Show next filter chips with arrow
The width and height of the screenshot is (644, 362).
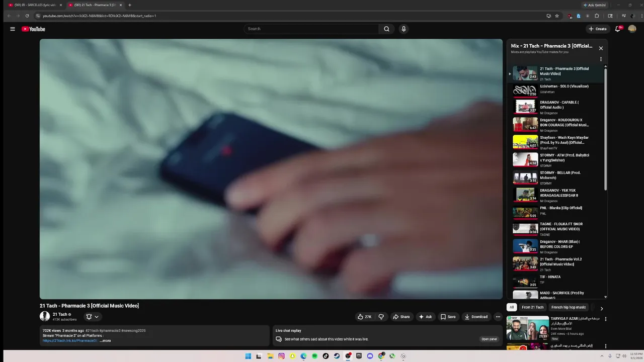601,308
